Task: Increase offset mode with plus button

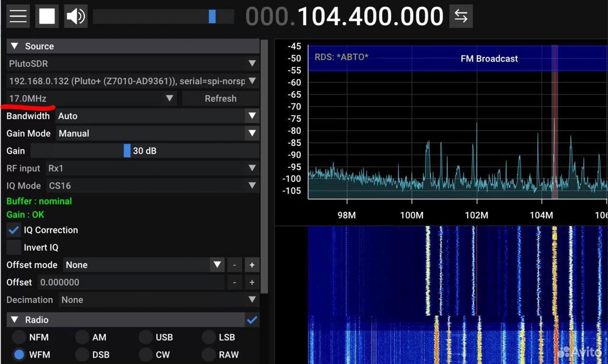Action: [x=252, y=265]
